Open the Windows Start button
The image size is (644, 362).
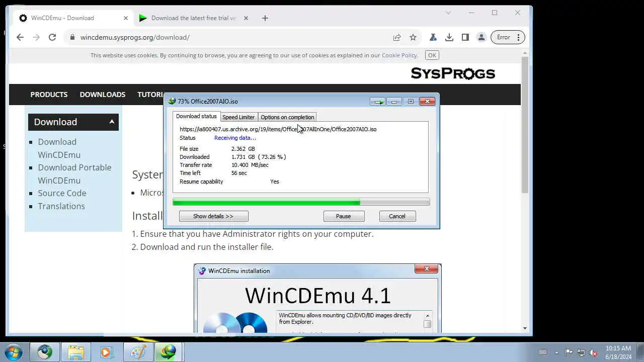tap(14, 352)
